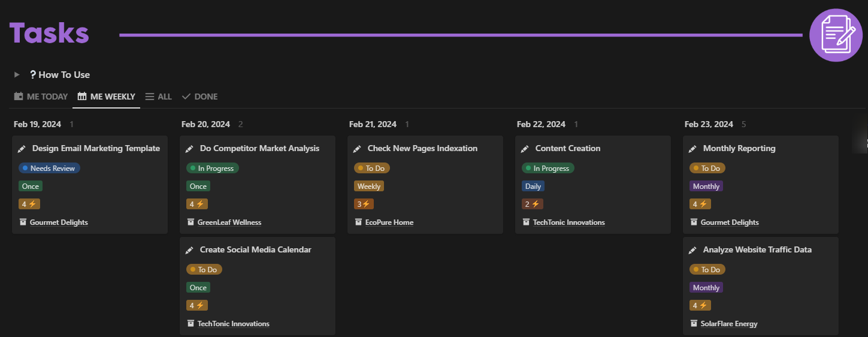868x337 pixels.
Task: Click pencil icon on Check New Pages Indexation
Action: click(357, 149)
